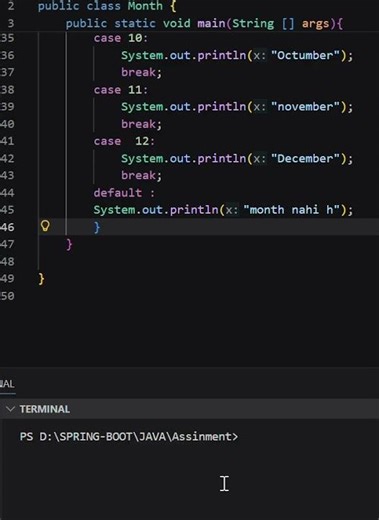Click the sticky header 'public static void main' line

tap(204, 24)
